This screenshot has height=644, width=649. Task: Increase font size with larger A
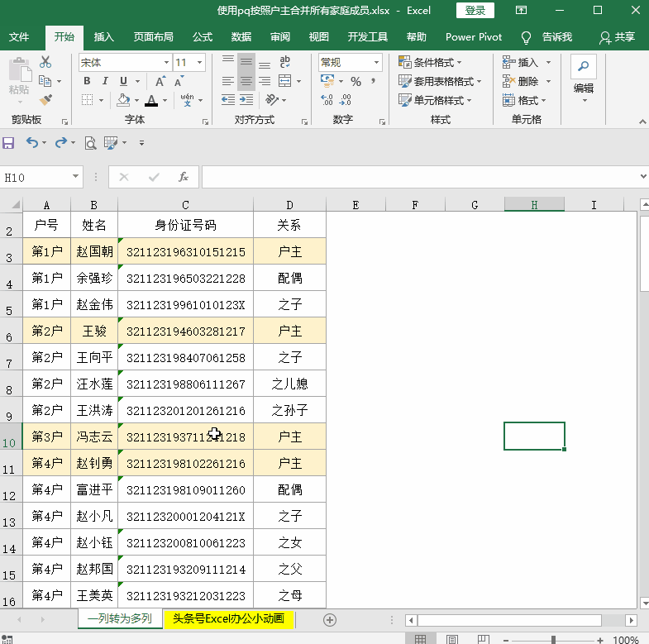coord(160,81)
